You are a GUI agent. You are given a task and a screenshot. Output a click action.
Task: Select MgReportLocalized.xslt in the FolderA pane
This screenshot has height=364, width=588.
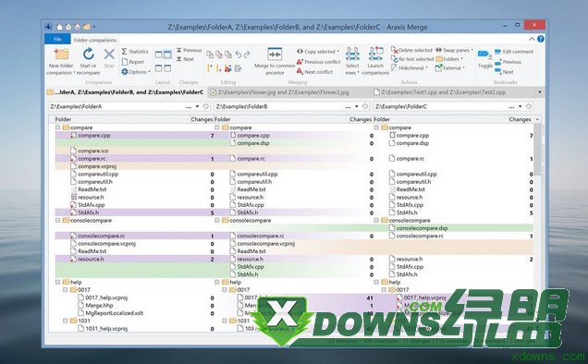[115, 313]
